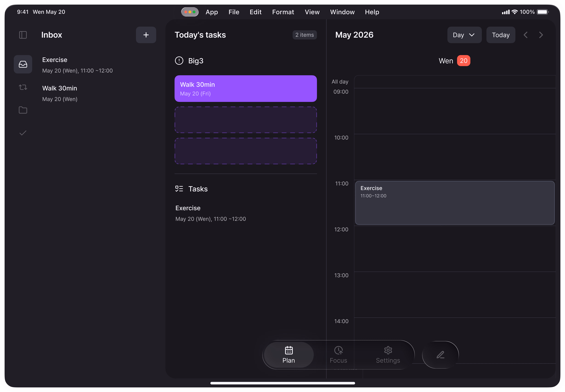Click the Big3 exclamation icon

179,61
